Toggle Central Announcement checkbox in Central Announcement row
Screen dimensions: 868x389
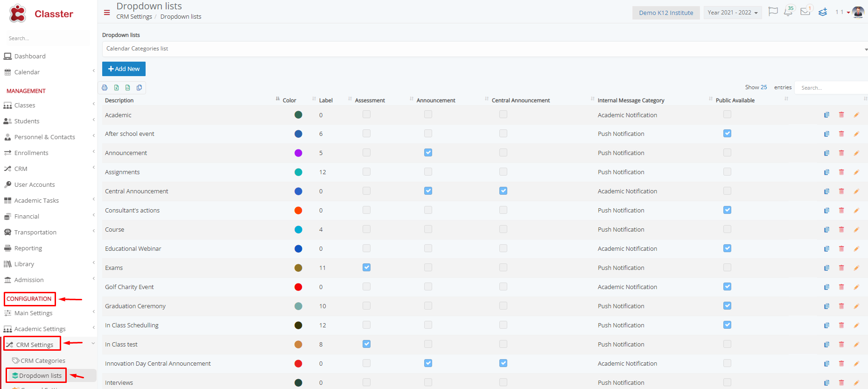point(503,191)
